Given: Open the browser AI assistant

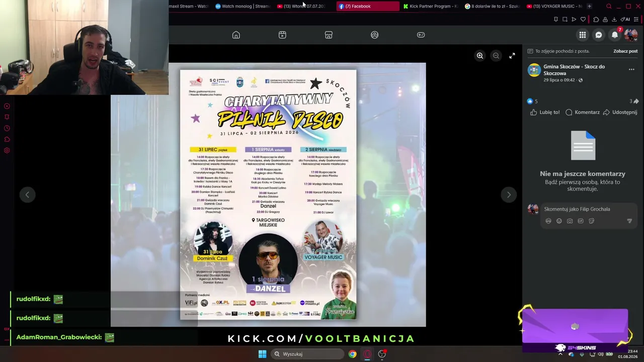Looking at the screenshot, I should (625, 19).
